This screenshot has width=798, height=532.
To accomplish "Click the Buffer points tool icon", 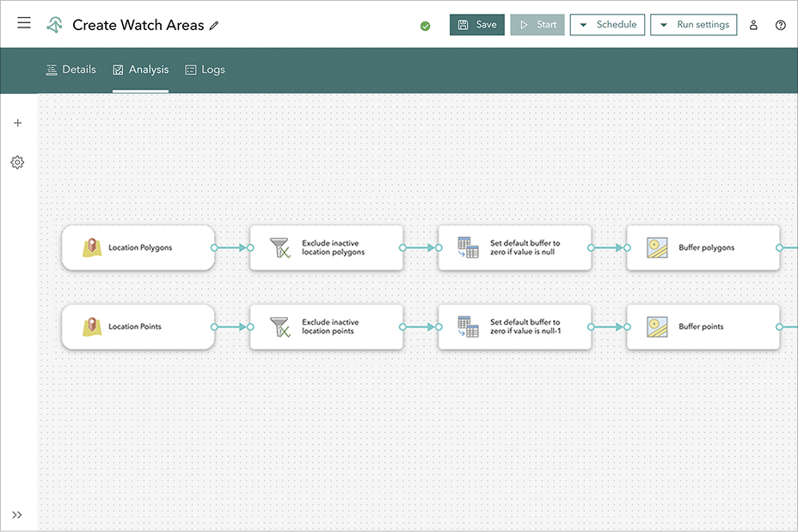I will [657, 327].
